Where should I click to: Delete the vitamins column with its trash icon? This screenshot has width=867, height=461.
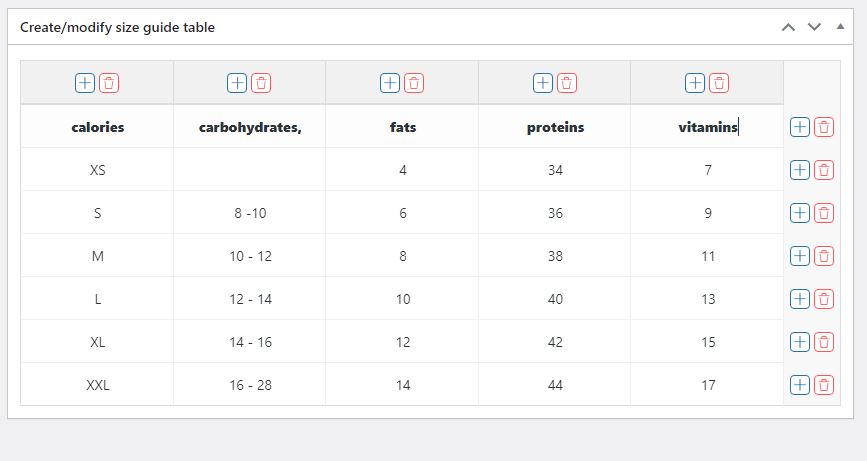719,83
